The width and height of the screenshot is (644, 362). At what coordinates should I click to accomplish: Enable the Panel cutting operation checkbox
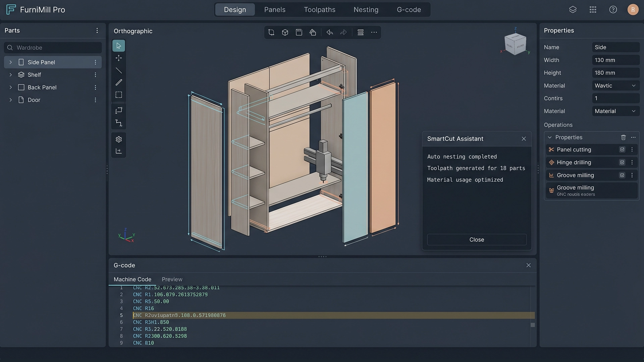[622, 149]
